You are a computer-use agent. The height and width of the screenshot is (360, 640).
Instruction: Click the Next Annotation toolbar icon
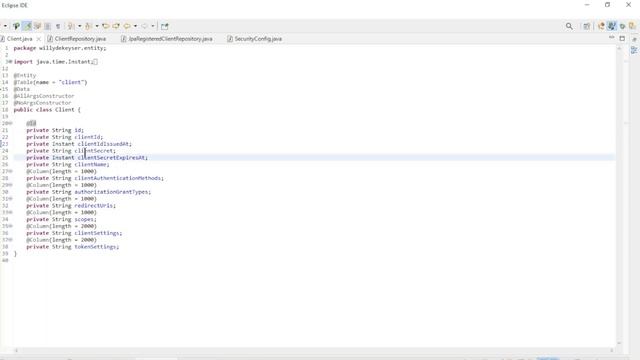71,26
